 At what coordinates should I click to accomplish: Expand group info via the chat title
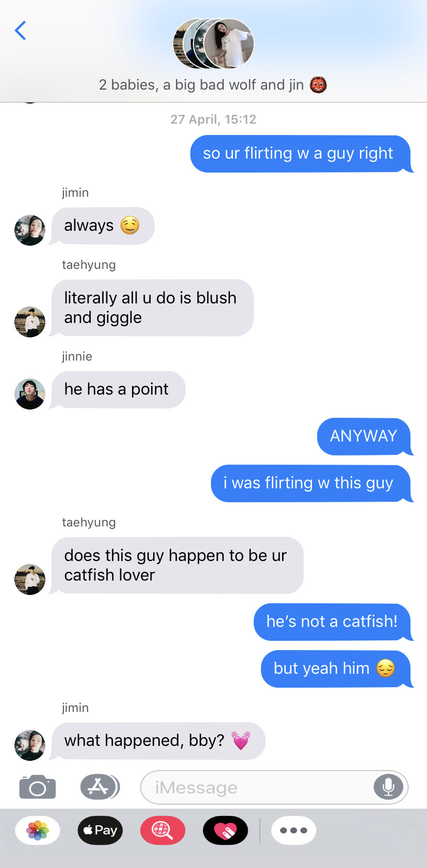[x=213, y=84]
